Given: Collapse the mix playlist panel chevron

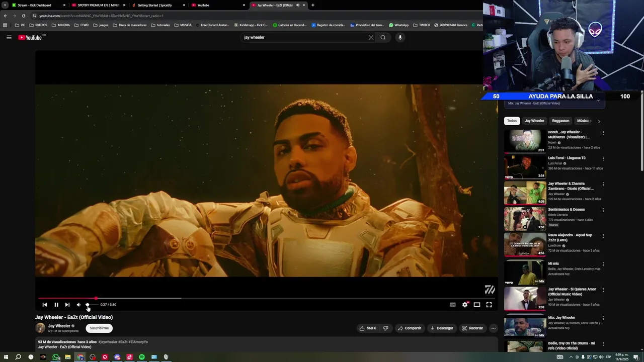Looking at the screenshot, I should point(598,101).
